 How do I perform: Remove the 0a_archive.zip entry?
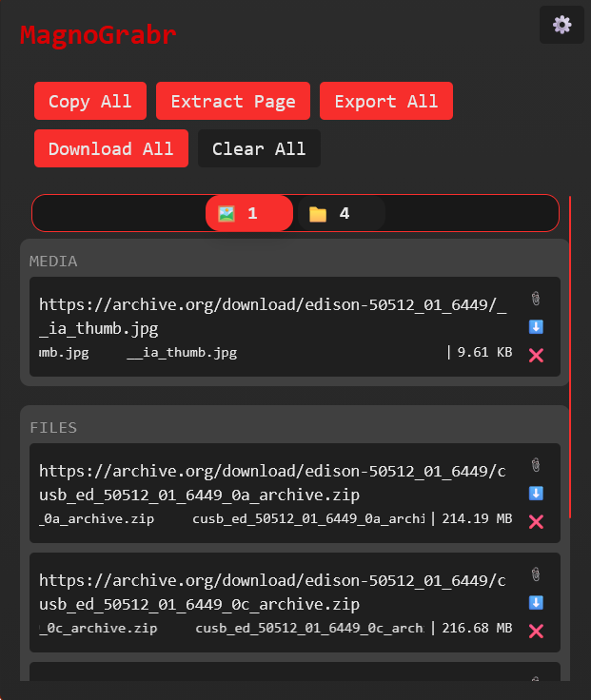point(536,522)
